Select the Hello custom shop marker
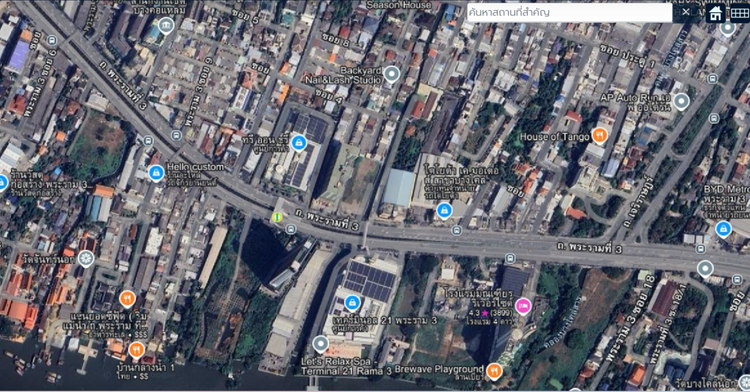 pyautogui.click(x=156, y=173)
